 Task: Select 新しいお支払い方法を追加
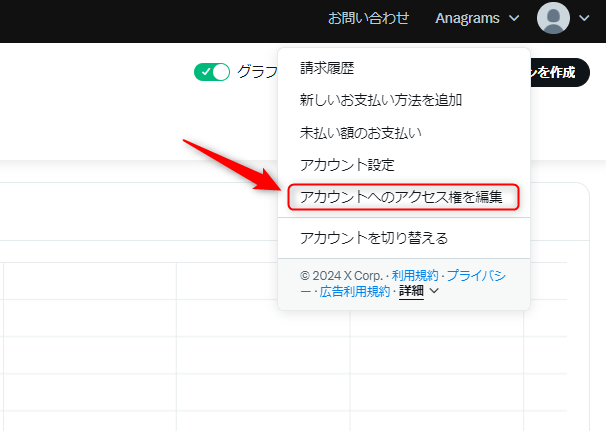pos(380,100)
